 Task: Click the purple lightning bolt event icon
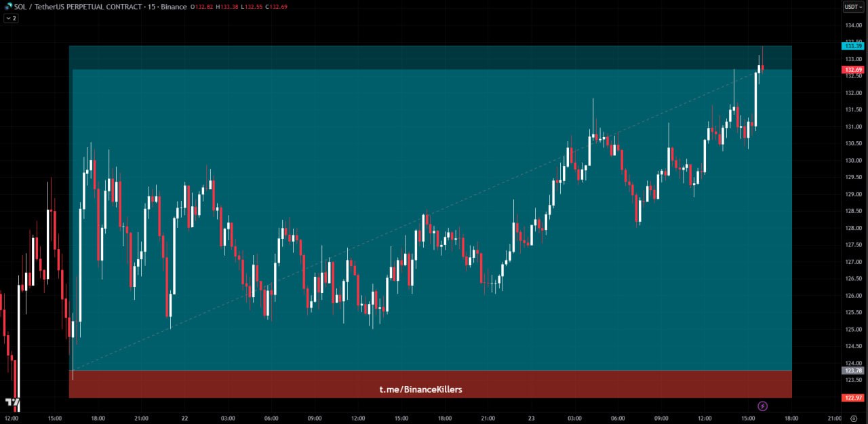pos(762,406)
